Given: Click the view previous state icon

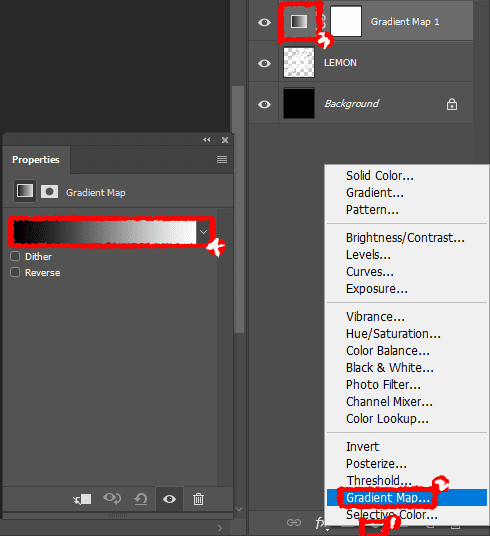Looking at the screenshot, I should [x=112, y=499].
